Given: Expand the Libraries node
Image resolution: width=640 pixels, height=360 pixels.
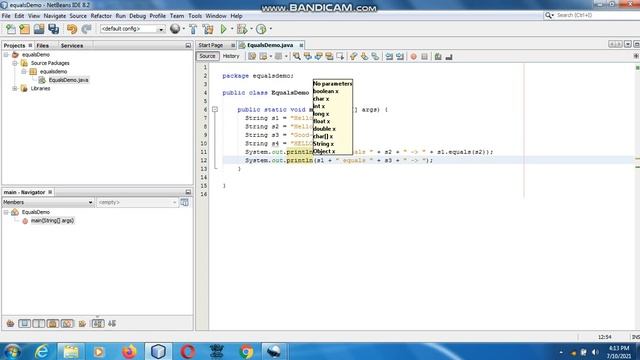Looking at the screenshot, I should pos(15,89).
